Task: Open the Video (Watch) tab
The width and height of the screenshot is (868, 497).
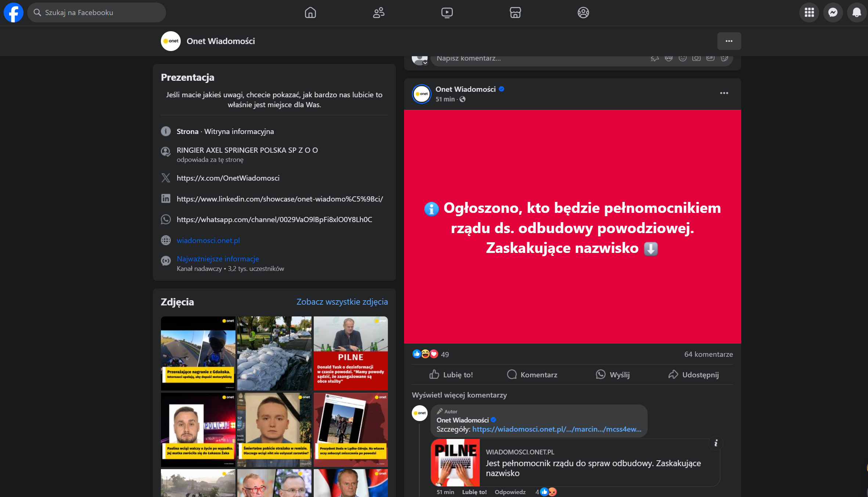Action: tap(447, 12)
